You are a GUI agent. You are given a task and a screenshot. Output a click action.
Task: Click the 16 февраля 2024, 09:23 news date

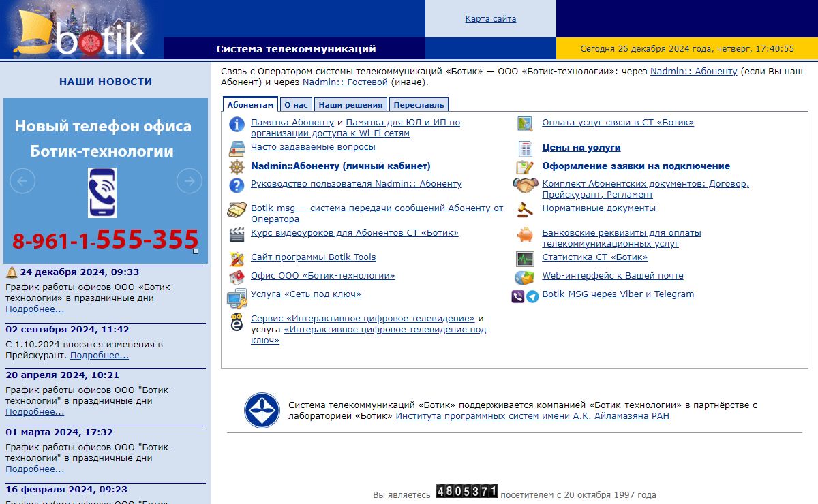pyautogui.click(x=67, y=489)
